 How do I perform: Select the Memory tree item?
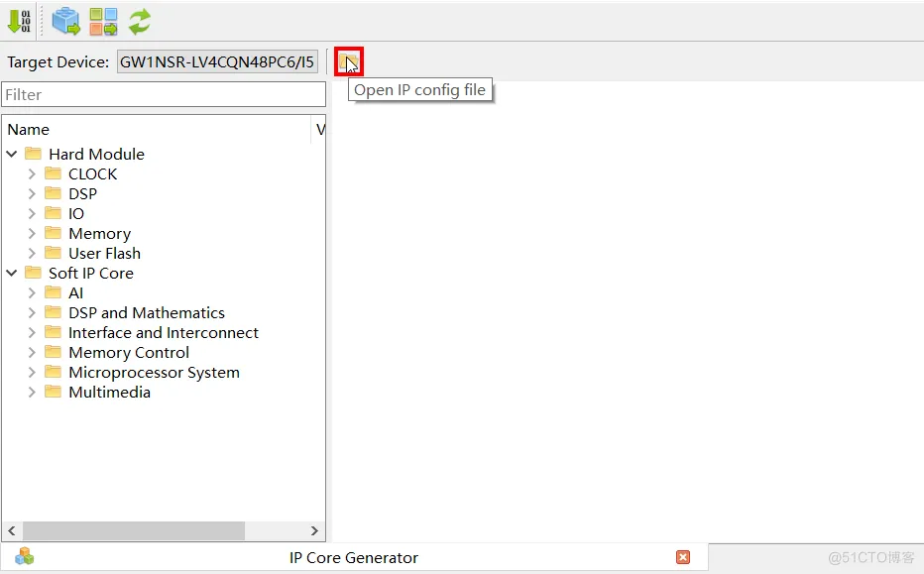click(99, 233)
